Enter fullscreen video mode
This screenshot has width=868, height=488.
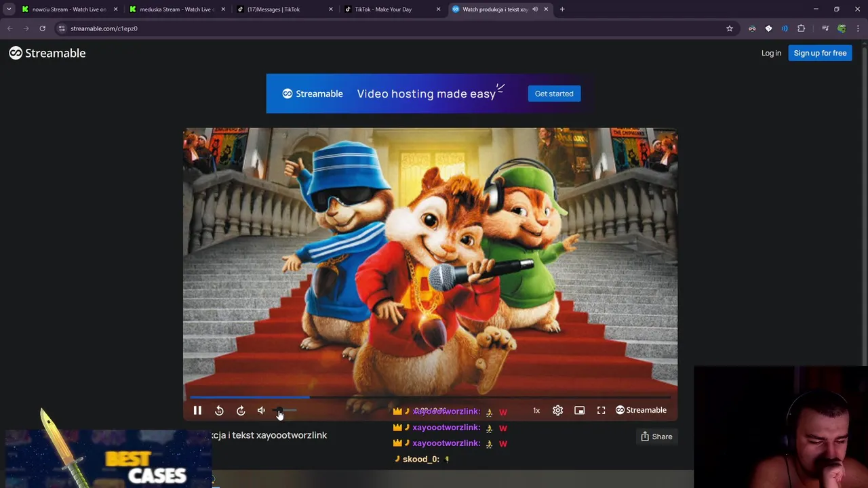coord(601,410)
